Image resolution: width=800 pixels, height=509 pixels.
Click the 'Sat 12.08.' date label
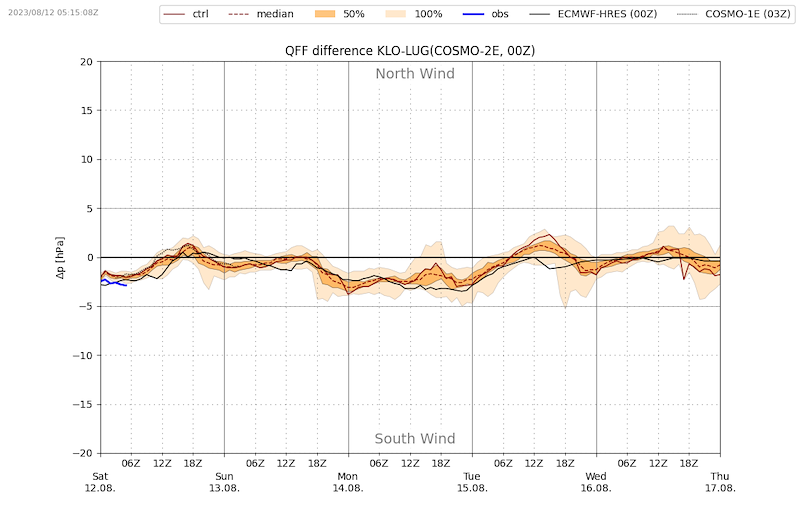coord(100,482)
